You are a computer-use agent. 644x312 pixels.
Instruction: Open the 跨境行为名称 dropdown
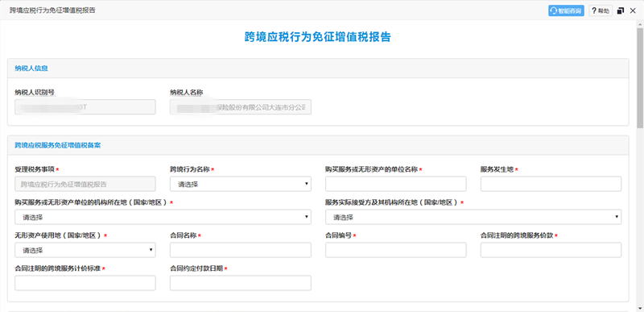[x=241, y=184]
